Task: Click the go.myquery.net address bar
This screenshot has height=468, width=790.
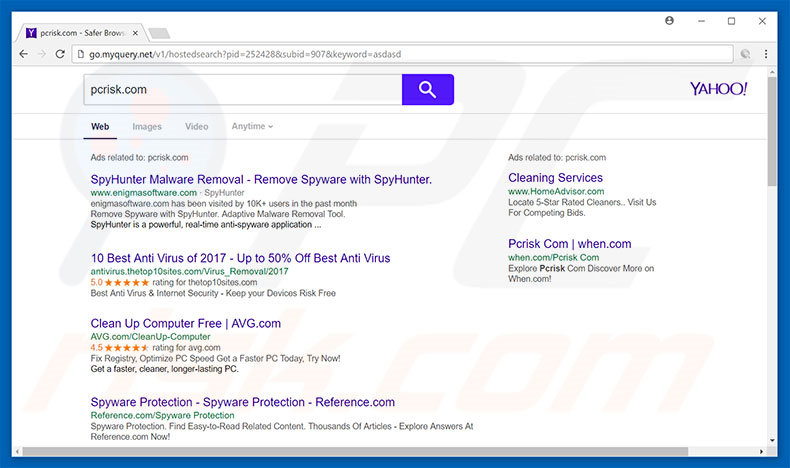Action: pyautogui.click(x=403, y=54)
